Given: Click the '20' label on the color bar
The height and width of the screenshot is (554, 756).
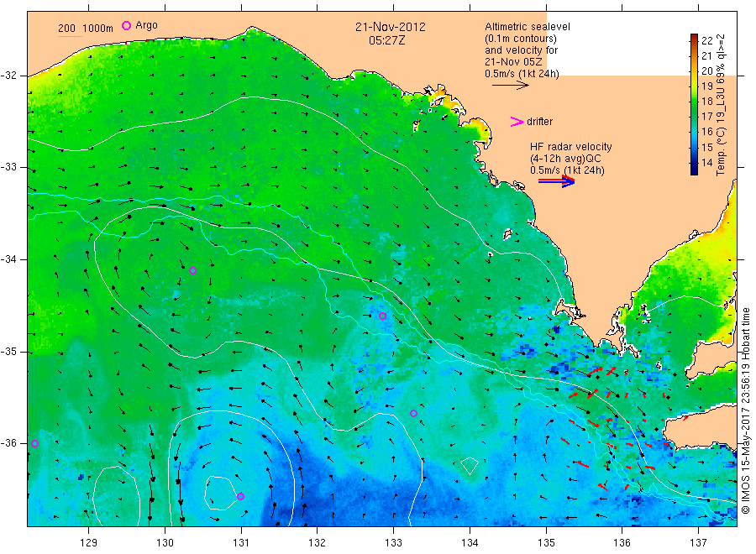Looking at the screenshot, I should pos(706,71).
